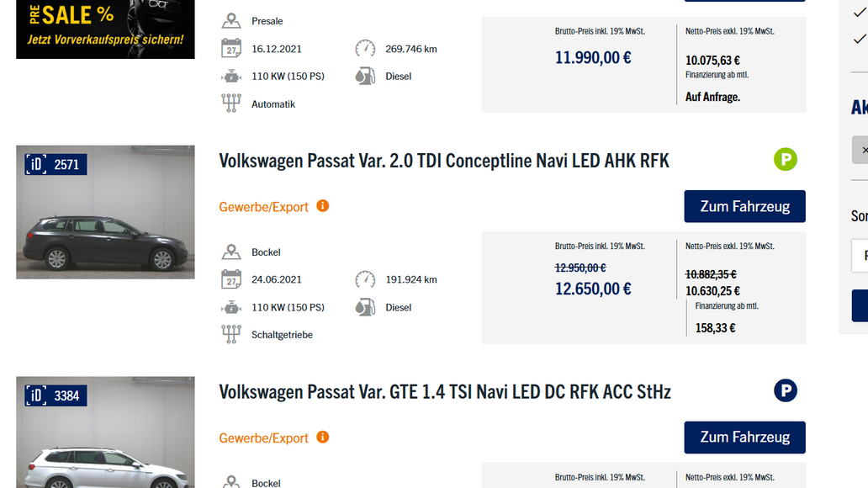
Task: Remove the active filter chip with the × button
Action: pyautogui.click(x=863, y=149)
